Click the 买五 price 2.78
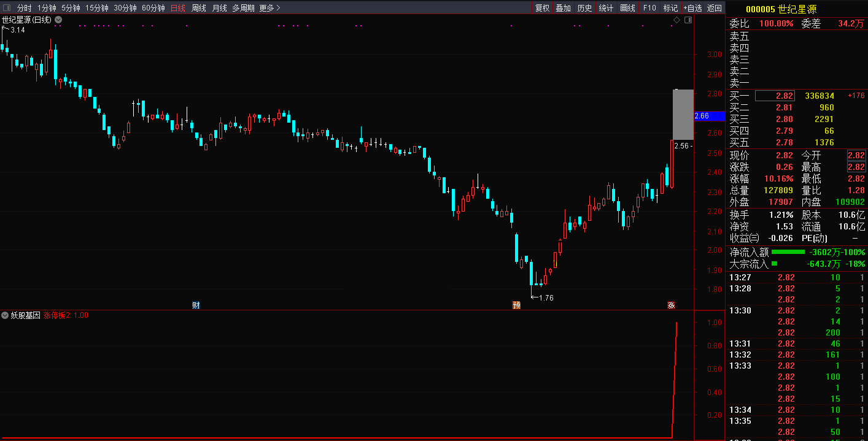The height and width of the screenshot is (441, 868). 784,142
